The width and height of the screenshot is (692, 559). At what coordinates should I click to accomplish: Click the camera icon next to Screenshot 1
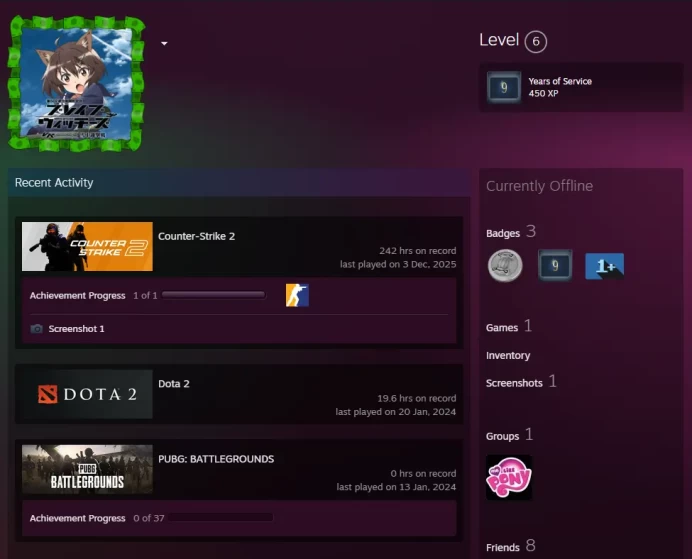(x=37, y=329)
